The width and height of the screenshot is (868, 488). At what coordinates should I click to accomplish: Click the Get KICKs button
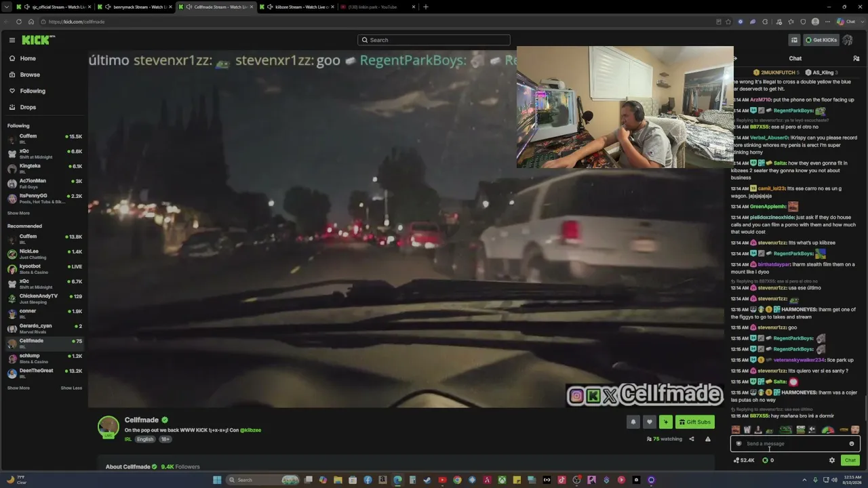pos(821,40)
